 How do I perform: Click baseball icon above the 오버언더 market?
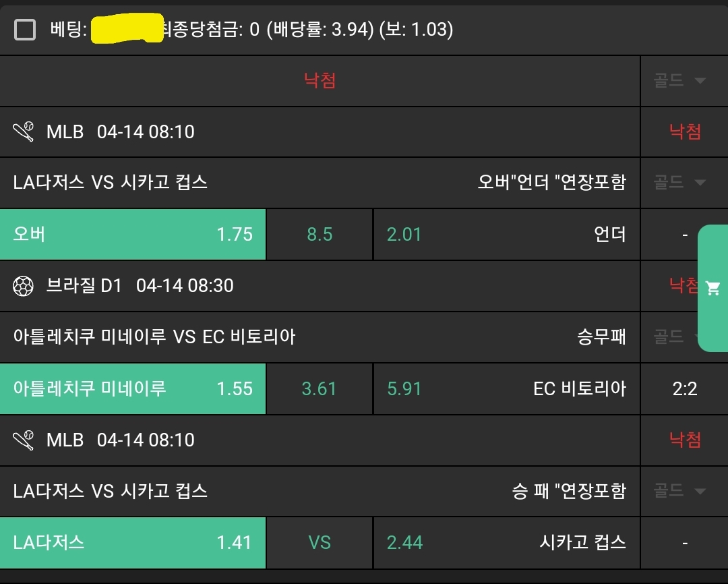point(24,132)
